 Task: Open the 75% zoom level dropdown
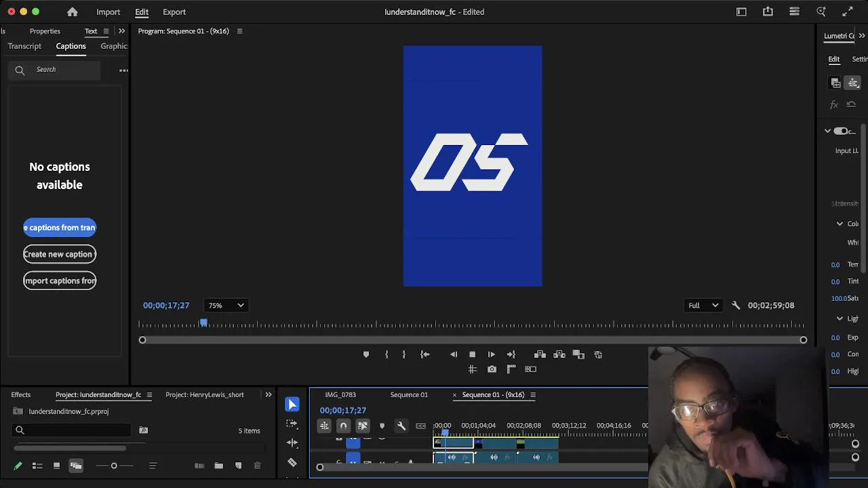click(x=226, y=306)
